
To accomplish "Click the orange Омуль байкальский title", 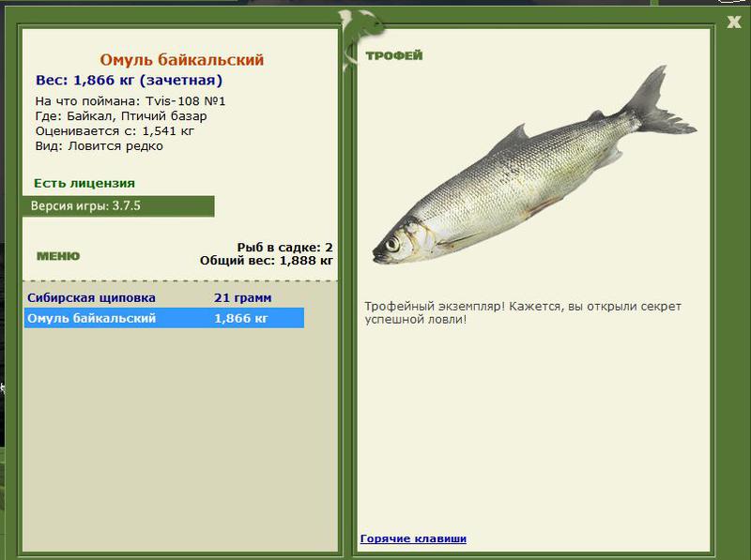I will point(182,60).
